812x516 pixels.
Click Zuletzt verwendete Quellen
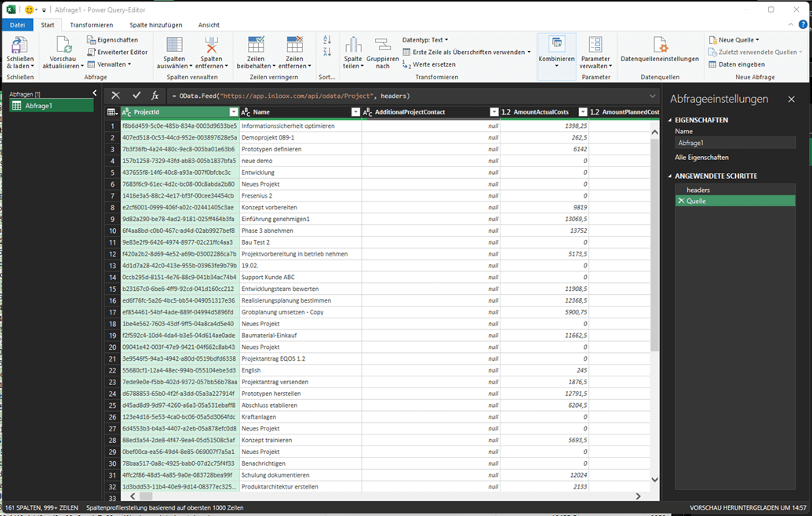pos(755,53)
